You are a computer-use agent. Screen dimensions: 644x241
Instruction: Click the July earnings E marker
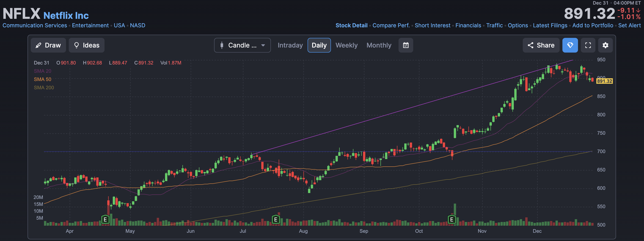pos(276,219)
